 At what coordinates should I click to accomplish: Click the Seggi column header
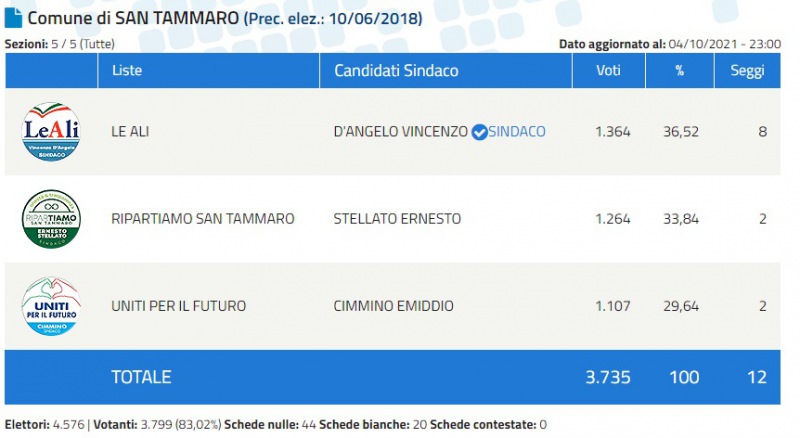747,71
